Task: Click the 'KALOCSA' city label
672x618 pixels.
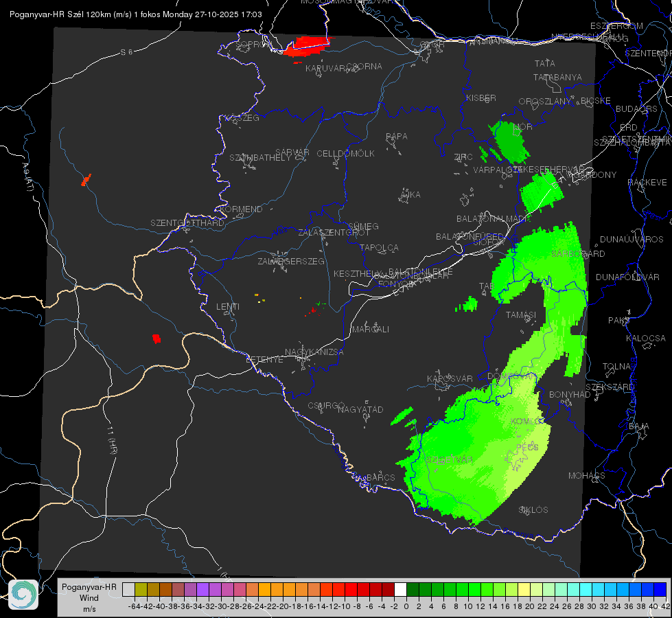Action: (646, 339)
